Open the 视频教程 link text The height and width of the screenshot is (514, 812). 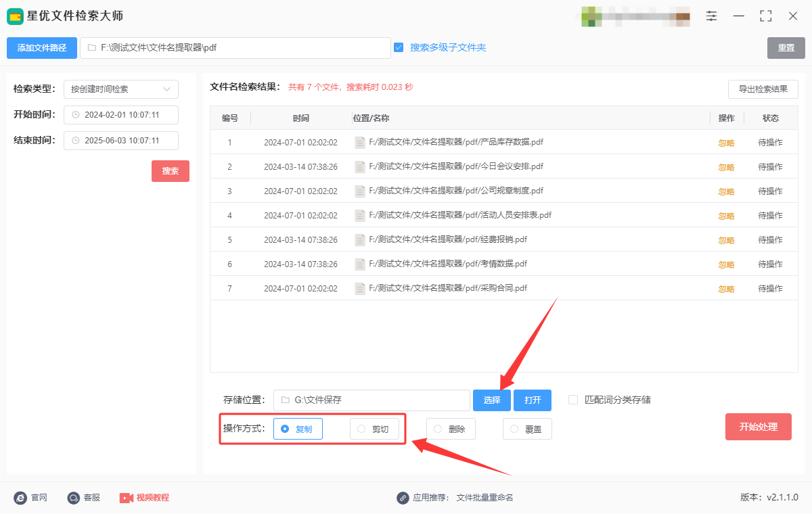tap(153, 498)
